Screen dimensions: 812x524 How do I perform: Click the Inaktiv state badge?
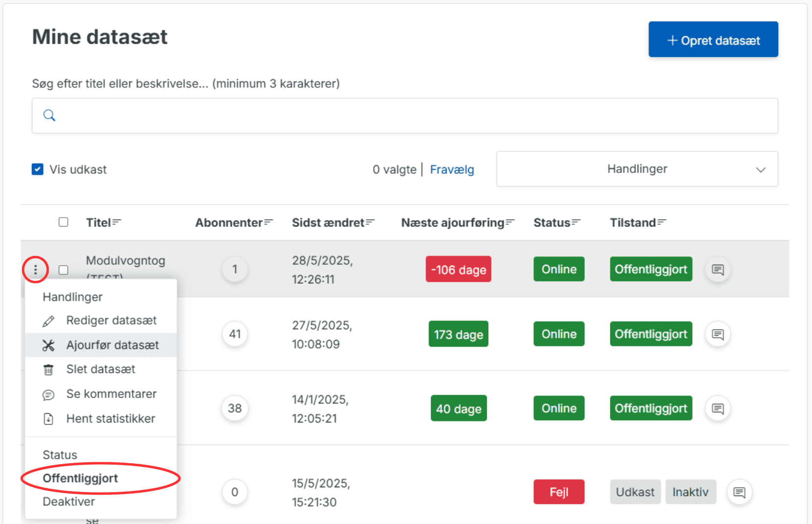[x=690, y=492]
